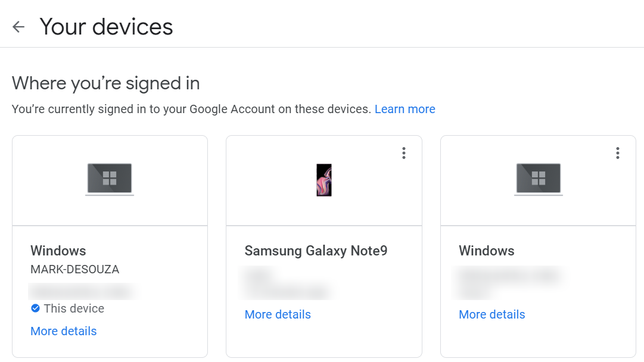Click the Where you're signed in heading
The height and width of the screenshot is (362, 644).
click(105, 83)
